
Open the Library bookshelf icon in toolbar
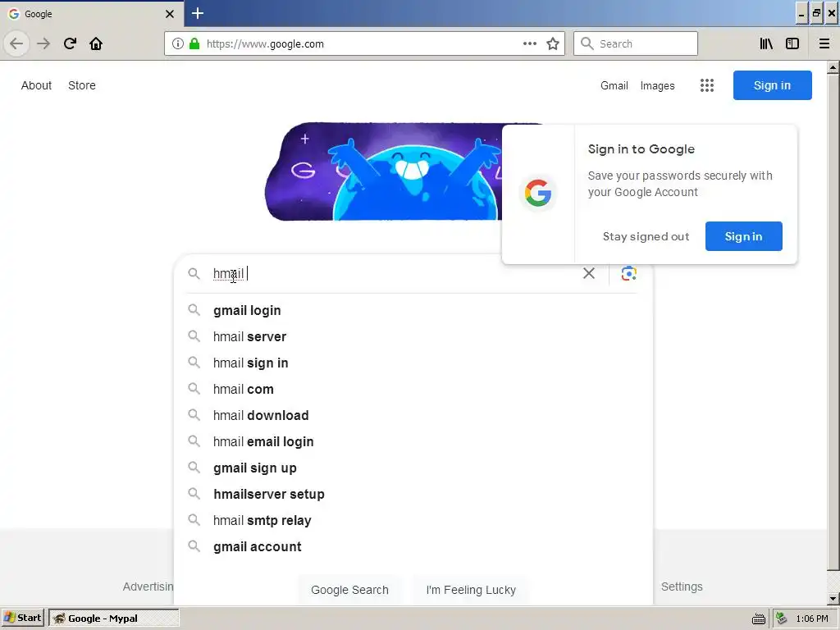point(766,44)
